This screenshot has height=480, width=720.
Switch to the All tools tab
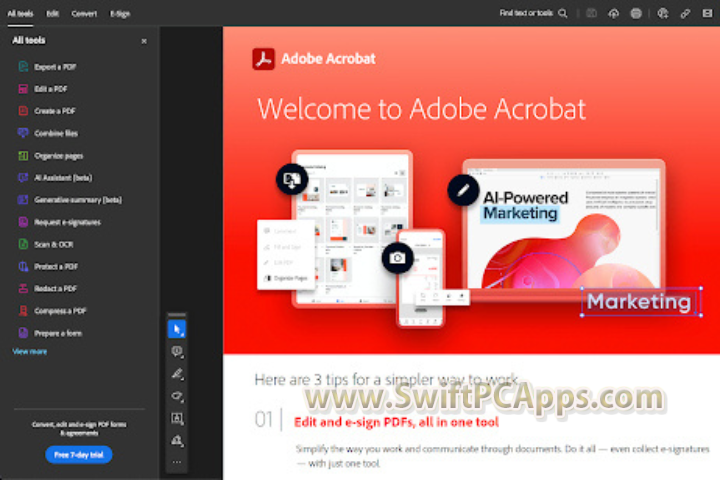(20, 13)
